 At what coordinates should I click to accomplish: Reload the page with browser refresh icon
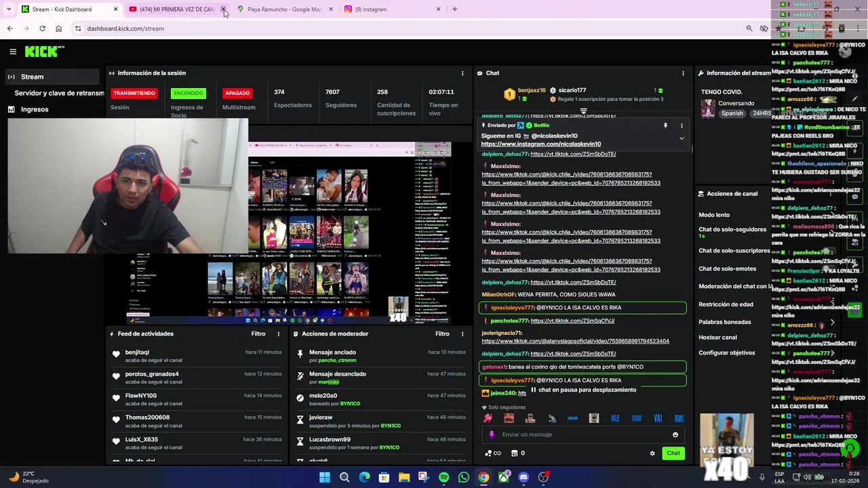click(x=42, y=28)
